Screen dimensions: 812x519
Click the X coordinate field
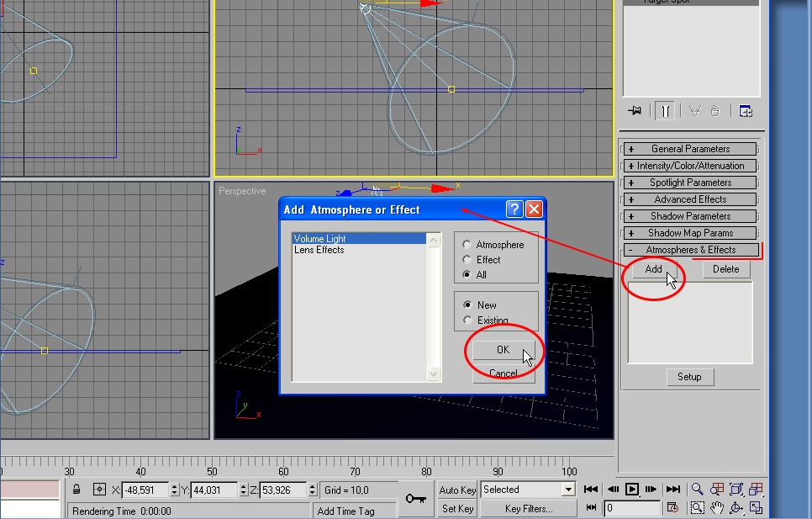pyautogui.click(x=145, y=490)
